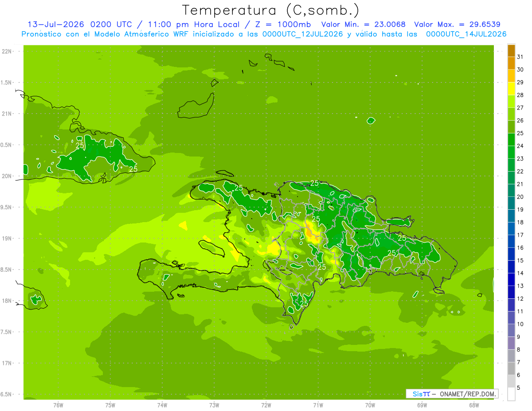Pick the yellow swatch between 28 and 29
This screenshot has height=411, width=532.
[511, 89]
